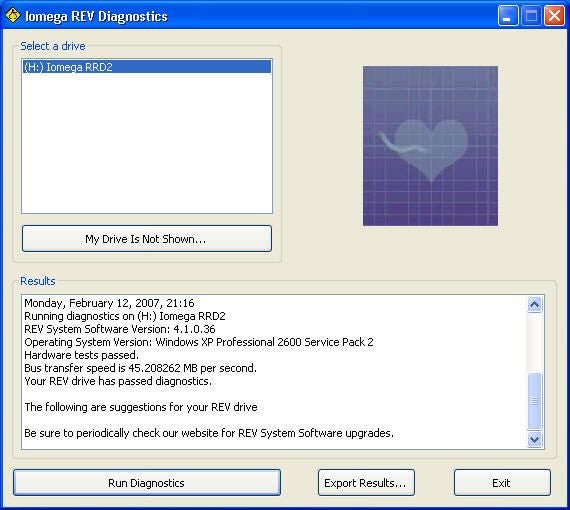
Task: Click the Monday, February 12, 2007 results line
Action: pos(109,303)
